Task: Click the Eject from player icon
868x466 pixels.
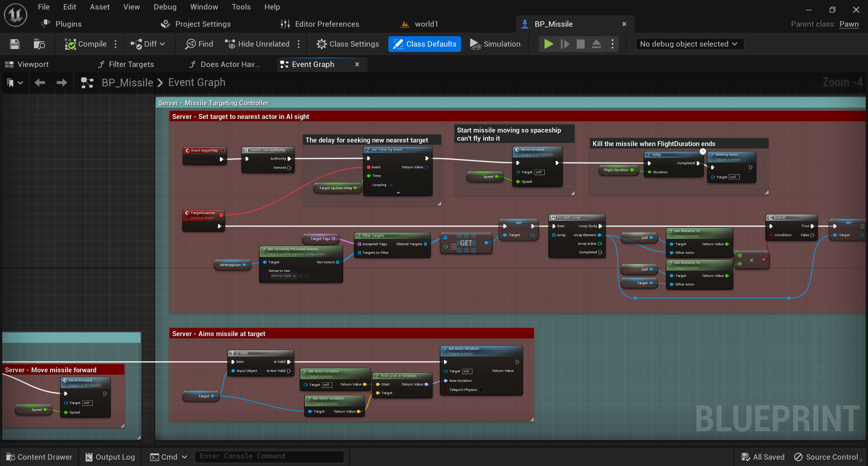Action: 596,44
